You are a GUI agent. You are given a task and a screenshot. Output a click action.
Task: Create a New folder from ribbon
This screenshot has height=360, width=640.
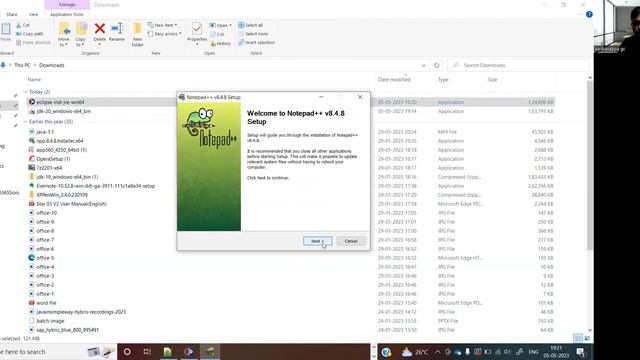tap(138, 34)
